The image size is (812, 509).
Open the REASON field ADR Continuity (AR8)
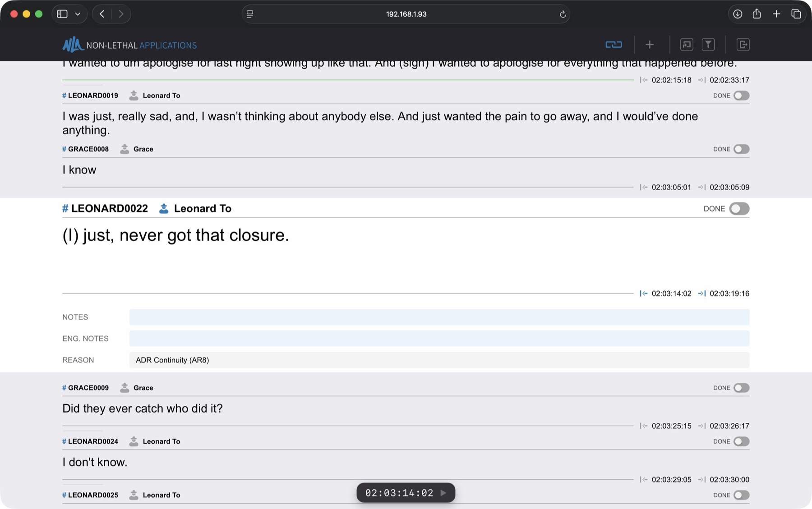[x=439, y=360]
